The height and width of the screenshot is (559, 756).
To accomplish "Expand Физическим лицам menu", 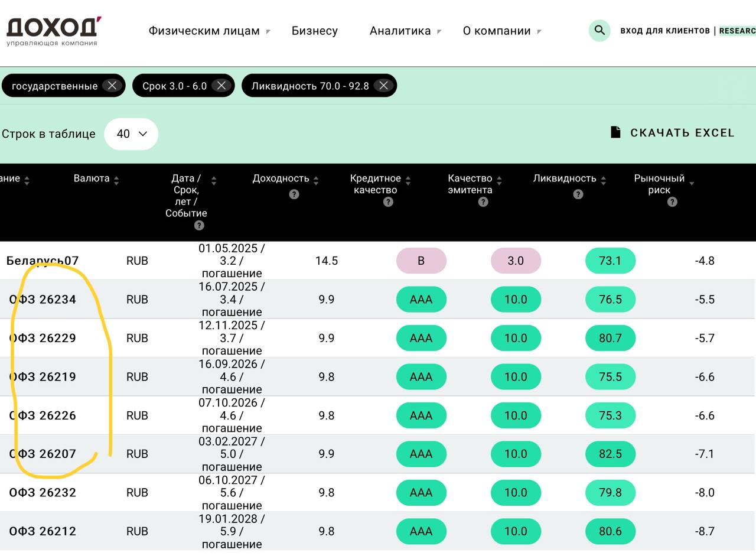I will click(x=210, y=31).
